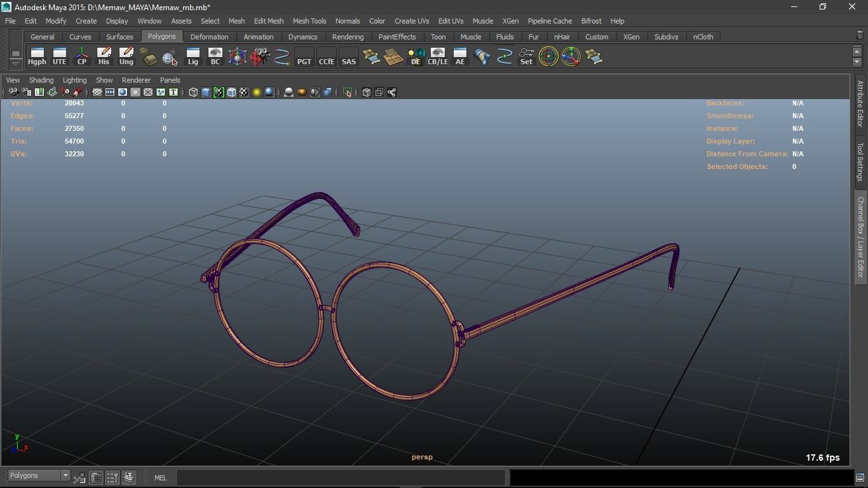868x488 pixels.
Task: Go to the previous shelf row
Action: [857, 51]
